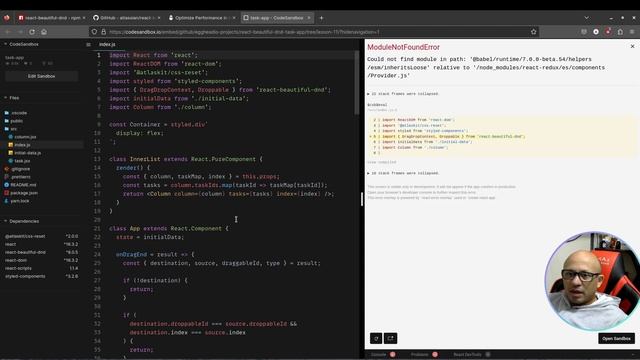640x360 pixels.
Task: Click the back navigation arrow
Action: (8, 32)
